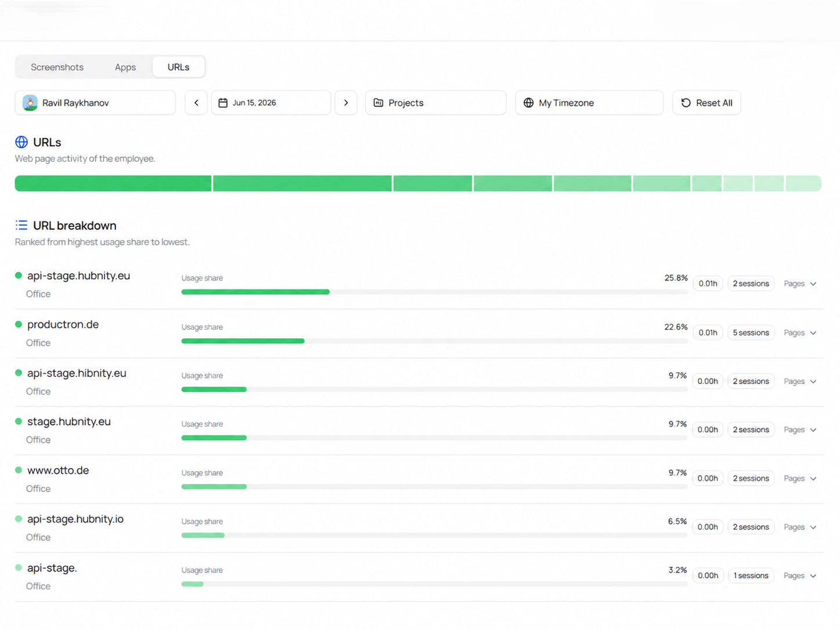Click the 0.01h badge for api-stage.hubnity.eu
840x630 pixels.
pyautogui.click(x=708, y=284)
